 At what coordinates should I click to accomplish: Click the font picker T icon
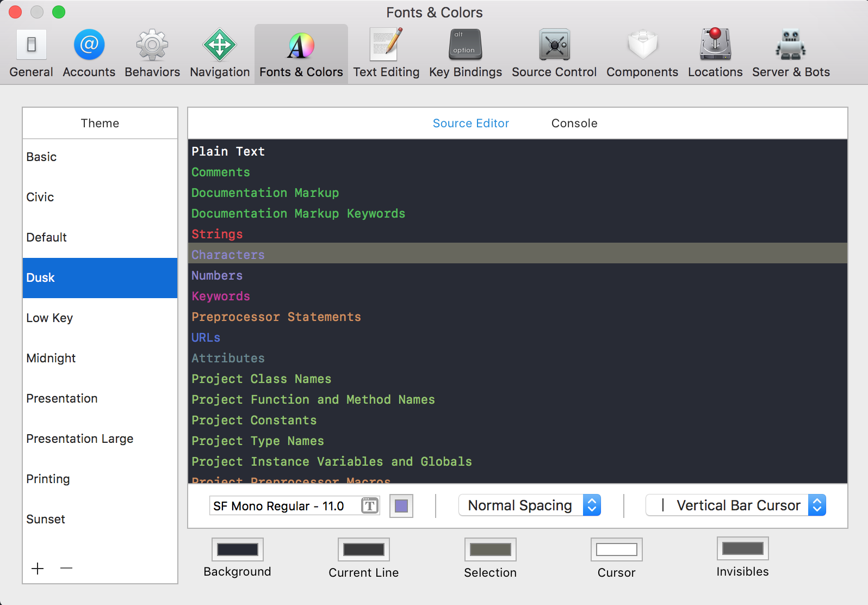370,505
